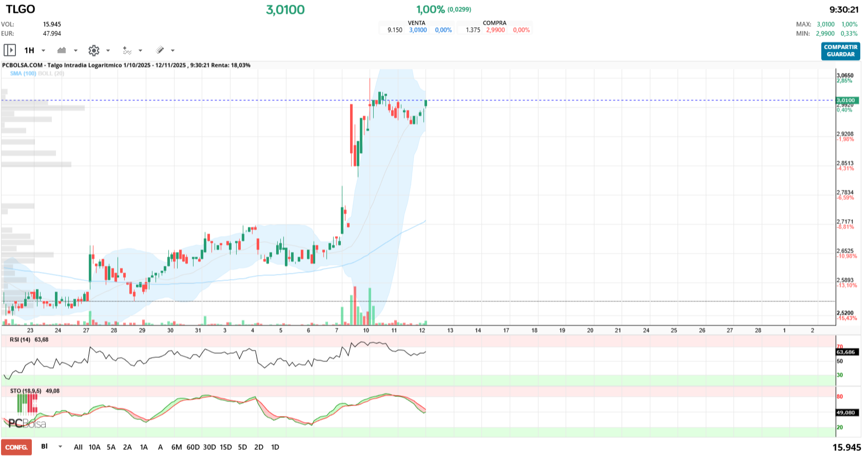
Task: Select the 6M range option
Action: pos(177,447)
